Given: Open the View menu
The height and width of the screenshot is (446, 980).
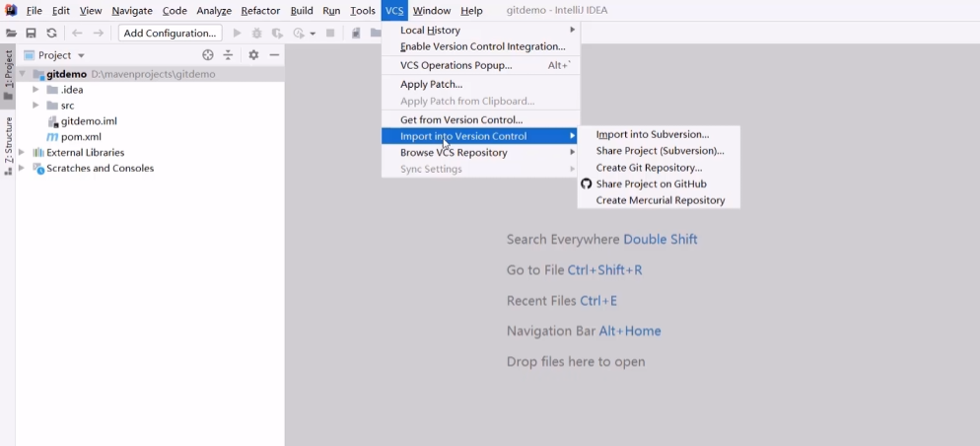Looking at the screenshot, I should tap(91, 11).
